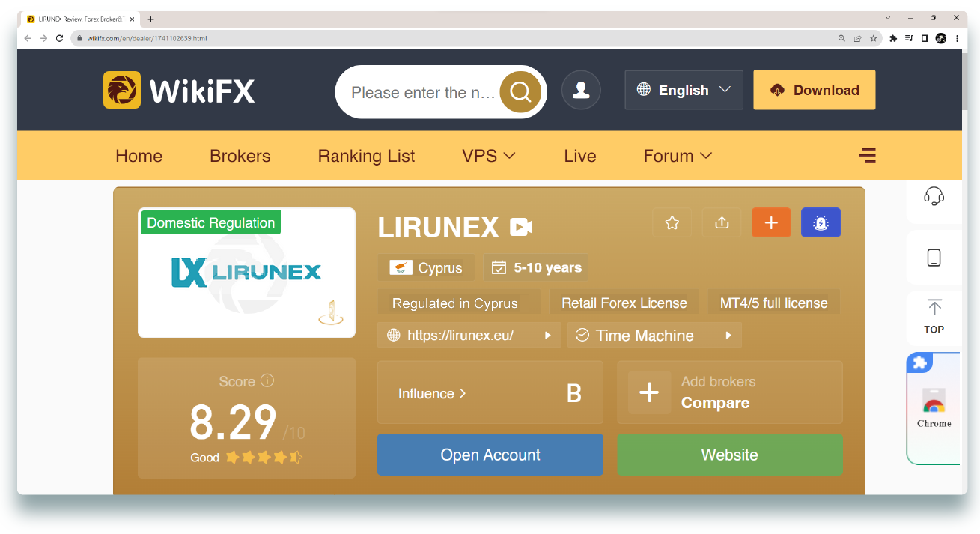Click the orange plus icon
Image resolution: width=980 pixels, height=534 pixels.
771,222
